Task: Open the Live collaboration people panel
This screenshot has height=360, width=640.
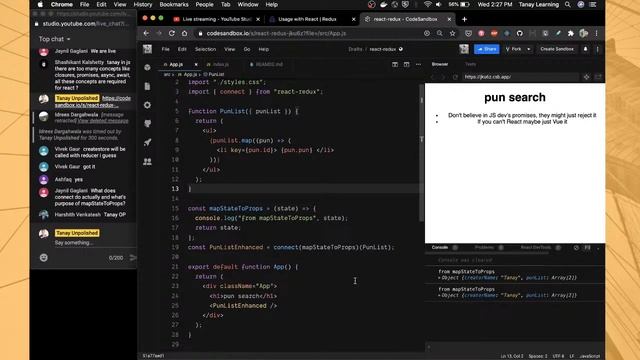Action: 147,161
